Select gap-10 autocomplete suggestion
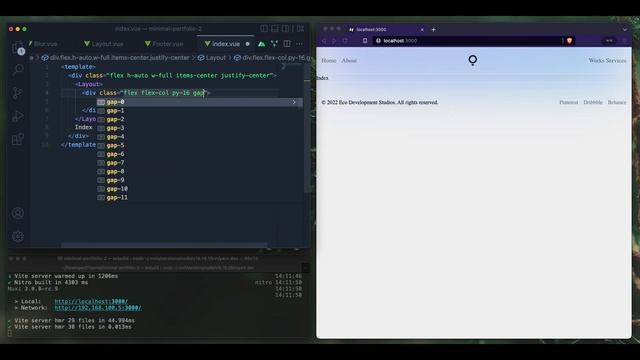This screenshot has width=640, height=360. coord(199,189)
